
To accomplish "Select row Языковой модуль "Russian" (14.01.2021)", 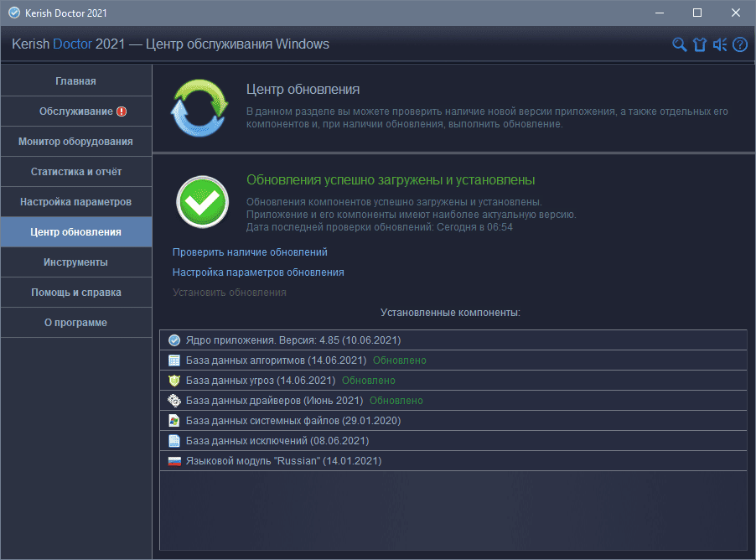I will [x=453, y=461].
